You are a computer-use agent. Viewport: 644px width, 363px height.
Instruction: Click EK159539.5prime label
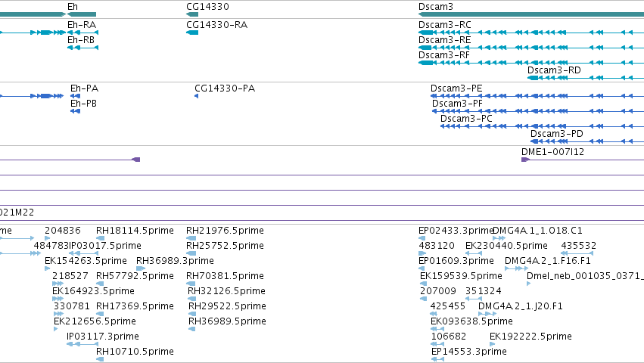point(461,276)
